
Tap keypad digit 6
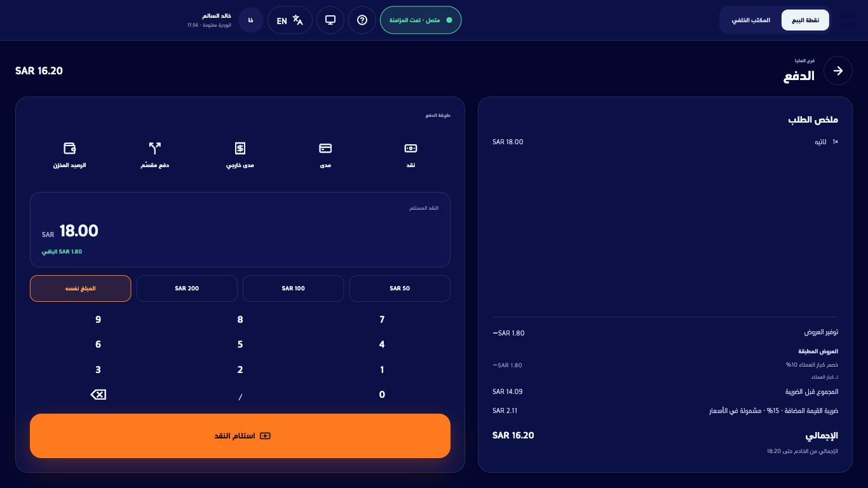pyautogui.click(x=98, y=344)
